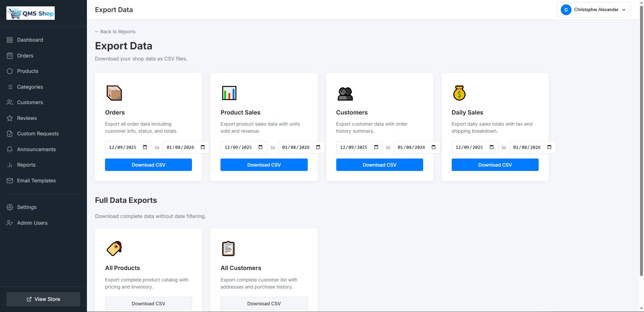Click inside the Customers start date field

[354, 147]
